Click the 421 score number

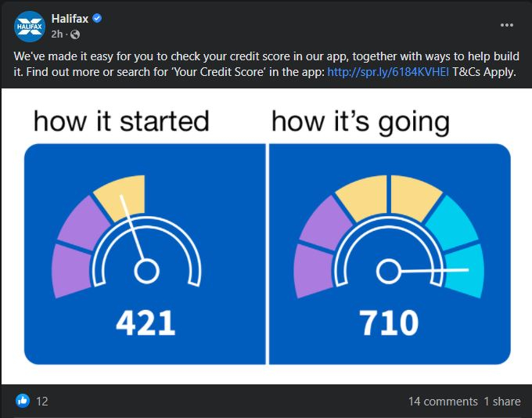[146, 323]
